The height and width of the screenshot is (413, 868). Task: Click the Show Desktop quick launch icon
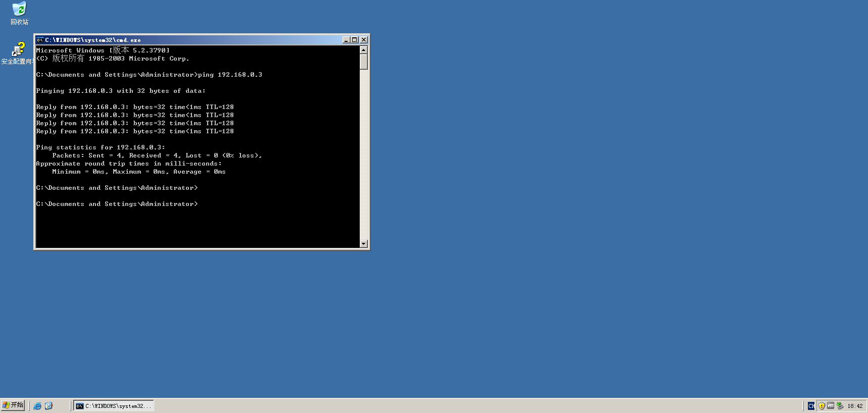tap(49, 406)
